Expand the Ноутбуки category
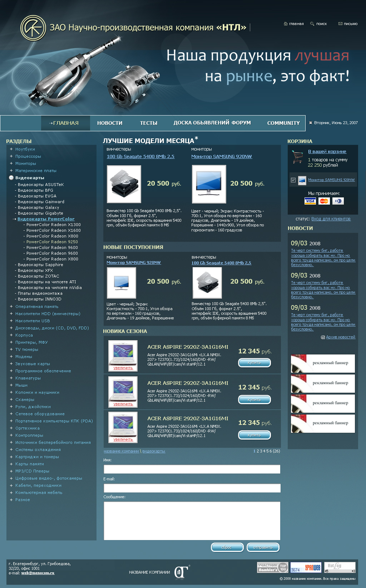The width and height of the screenshot is (366, 588). click(11, 149)
